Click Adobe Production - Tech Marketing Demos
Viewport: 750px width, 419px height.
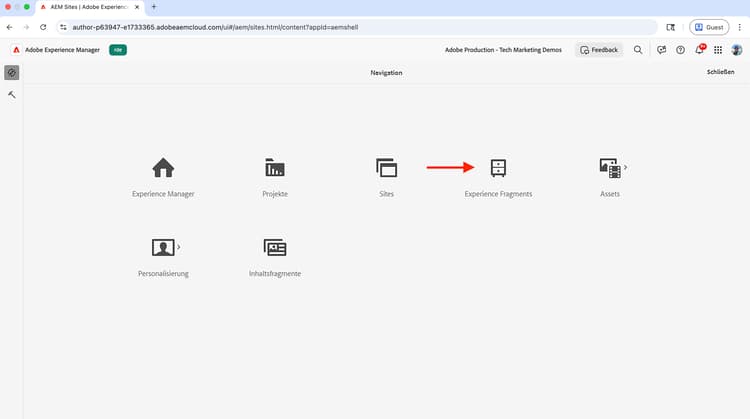click(503, 50)
